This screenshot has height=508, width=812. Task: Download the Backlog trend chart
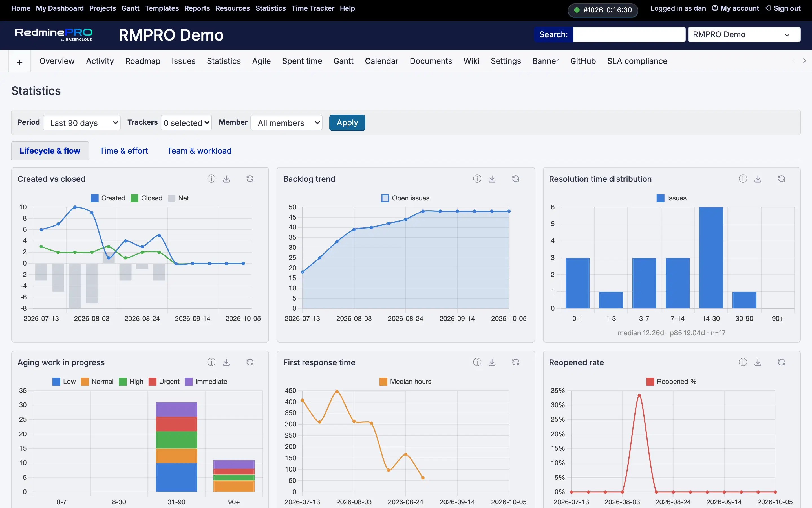[x=492, y=179]
